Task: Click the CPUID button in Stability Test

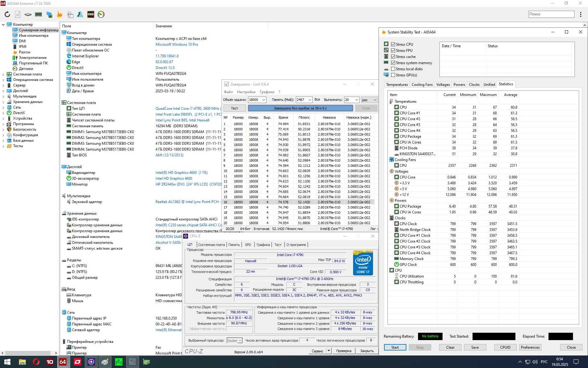Action: pos(505,347)
